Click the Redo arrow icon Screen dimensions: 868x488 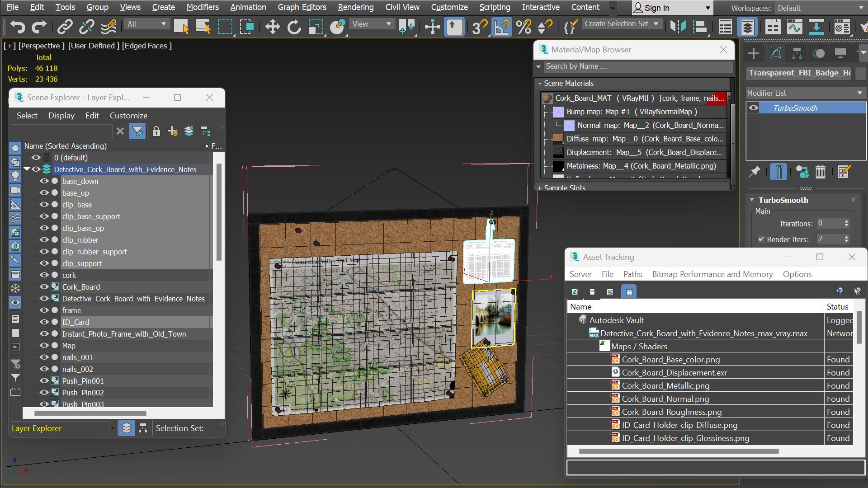click(x=39, y=27)
